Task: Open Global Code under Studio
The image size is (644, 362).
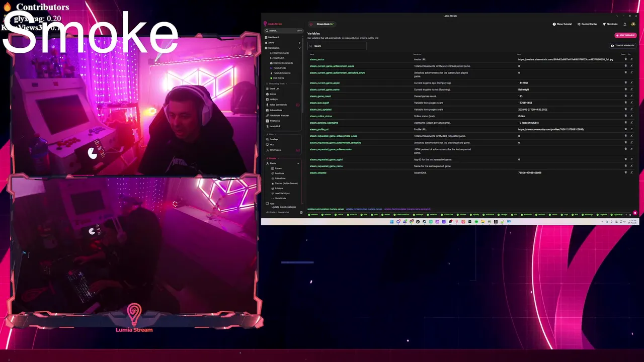Action: point(279,198)
